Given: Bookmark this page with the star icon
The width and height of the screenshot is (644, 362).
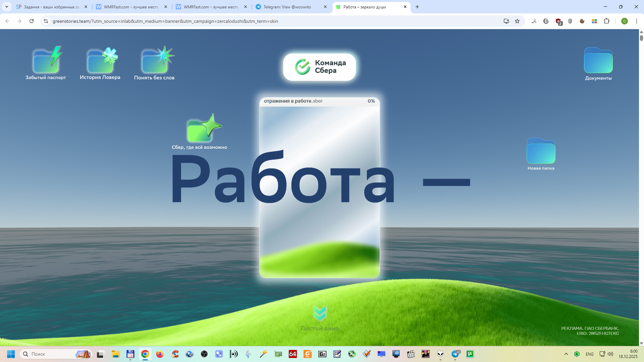Looking at the screenshot, I should [x=517, y=21].
